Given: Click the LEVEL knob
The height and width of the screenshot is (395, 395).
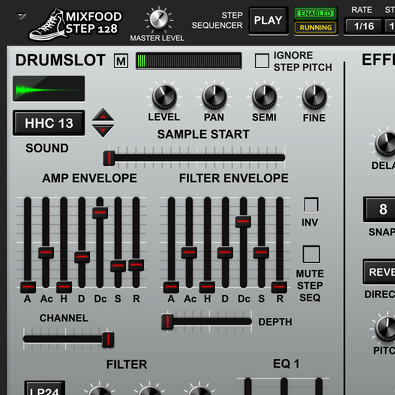Looking at the screenshot, I should (164, 96).
